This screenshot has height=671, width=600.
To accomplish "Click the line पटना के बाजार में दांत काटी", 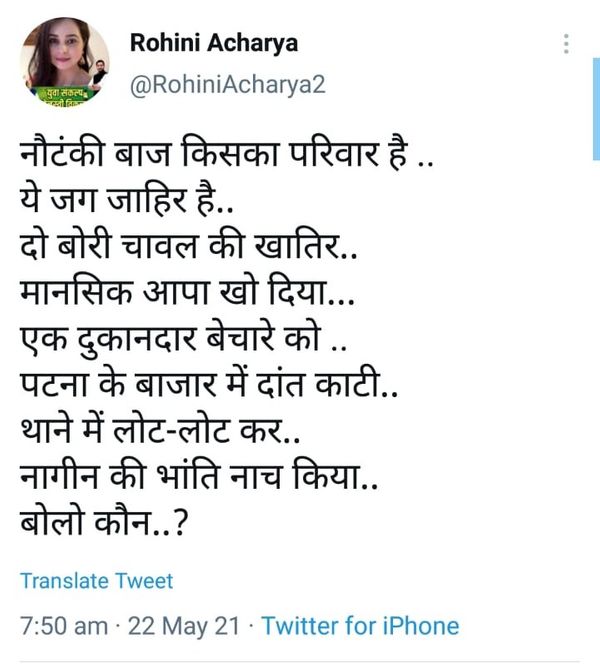I will pyautogui.click(x=209, y=384).
